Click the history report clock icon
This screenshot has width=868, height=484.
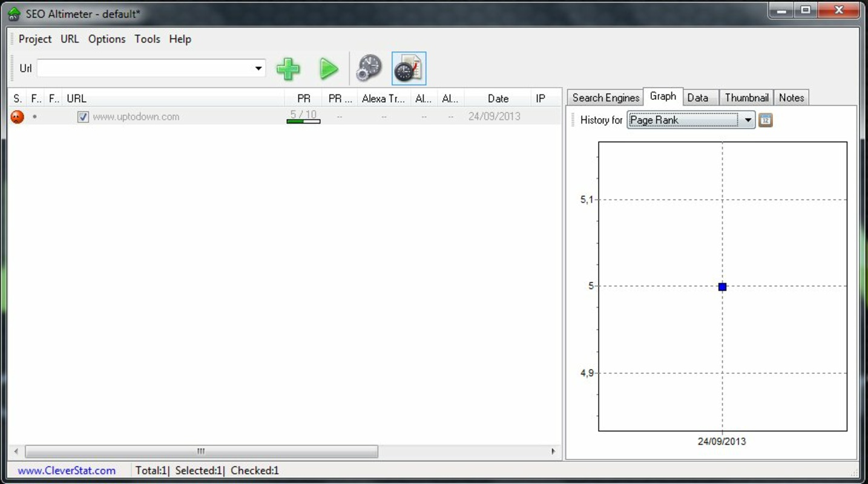[x=409, y=68]
